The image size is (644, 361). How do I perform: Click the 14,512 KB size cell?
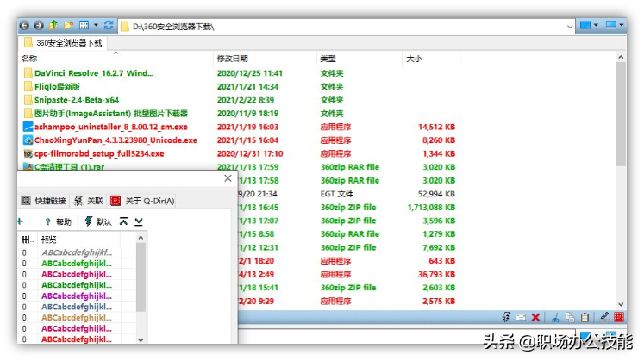[436, 127]
